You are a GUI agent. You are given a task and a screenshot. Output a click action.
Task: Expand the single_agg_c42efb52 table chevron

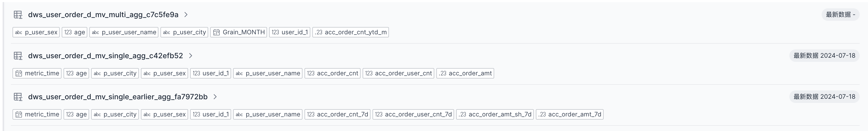[x=191, y=56]
